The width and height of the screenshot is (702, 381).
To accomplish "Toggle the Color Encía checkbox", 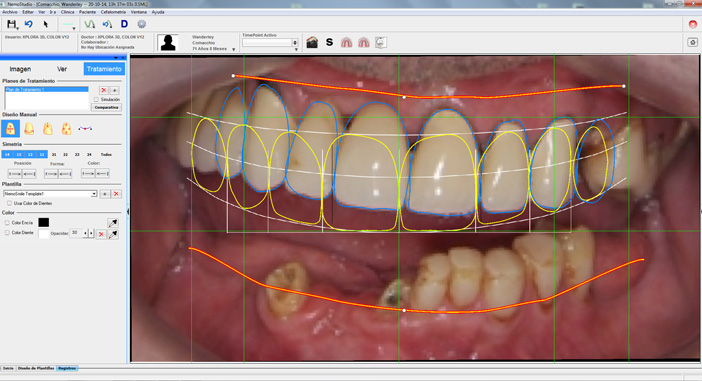I will pyautogui.click(x=7, y=223).
